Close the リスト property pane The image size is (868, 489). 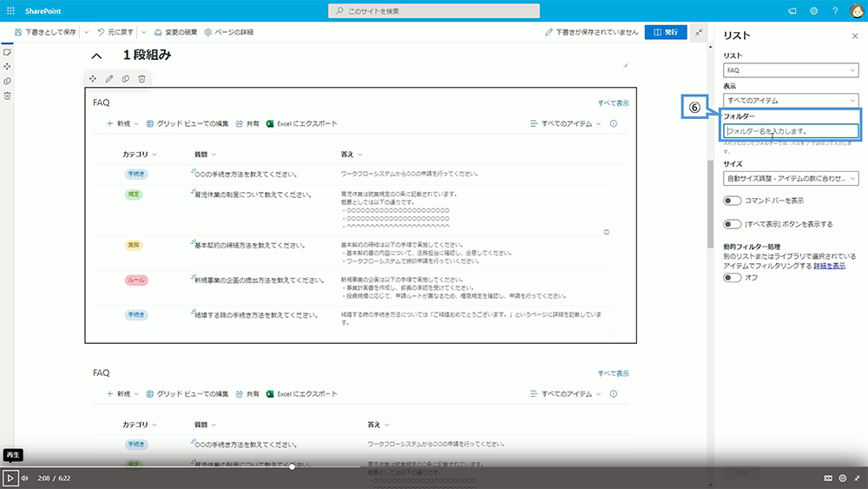(855, 36)
